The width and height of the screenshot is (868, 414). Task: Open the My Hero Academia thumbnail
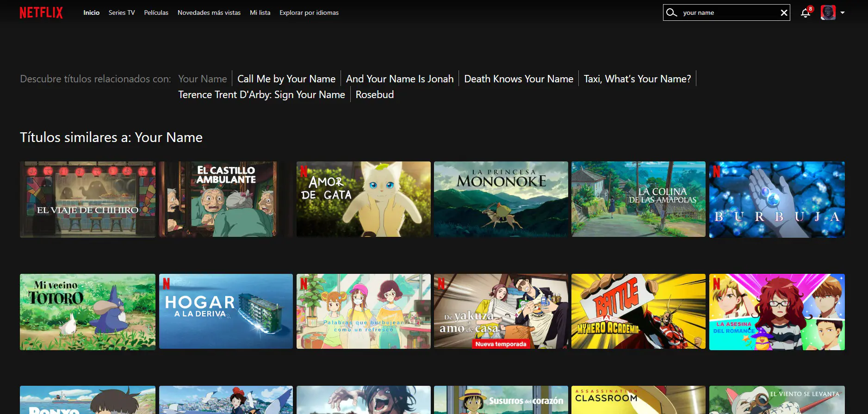[x=639, y=312]
